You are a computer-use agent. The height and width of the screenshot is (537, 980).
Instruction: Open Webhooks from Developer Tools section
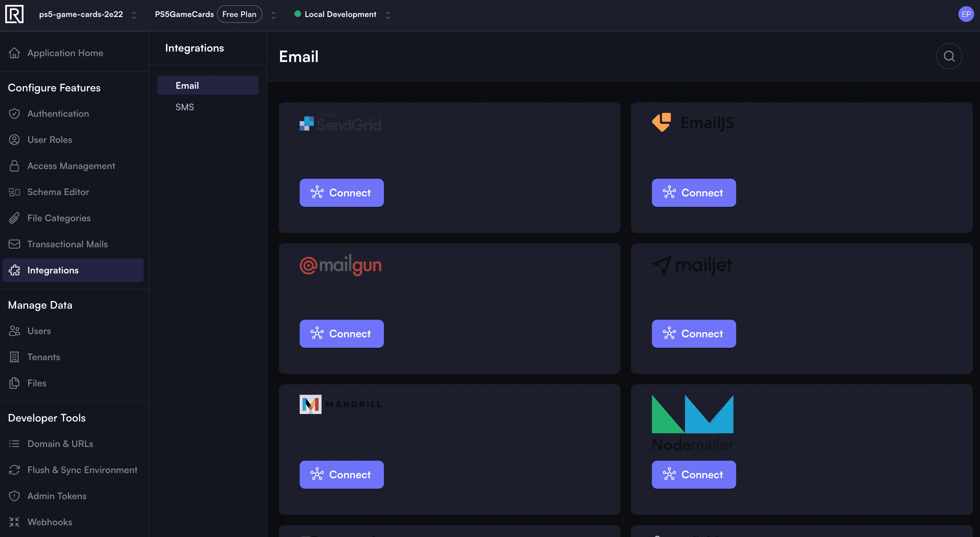50,522
